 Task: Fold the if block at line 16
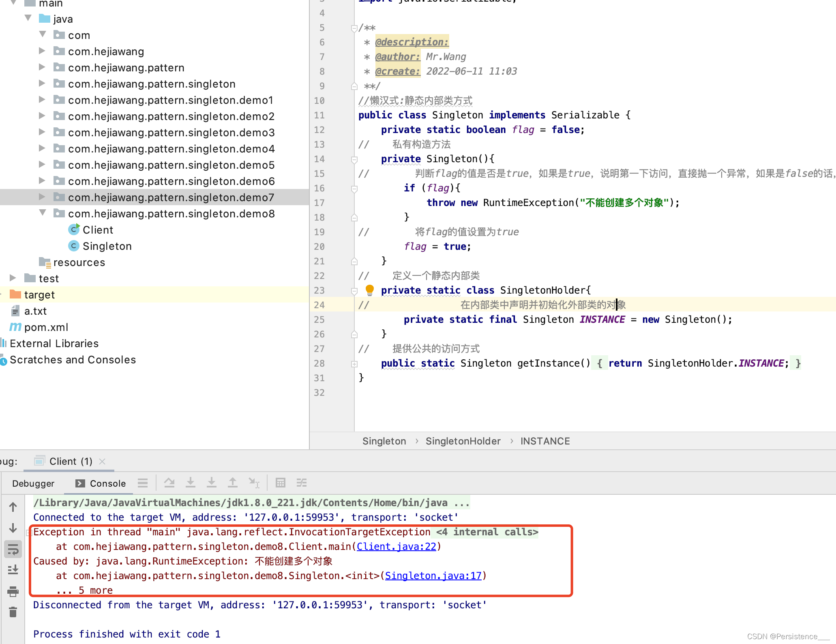point(354,189)
